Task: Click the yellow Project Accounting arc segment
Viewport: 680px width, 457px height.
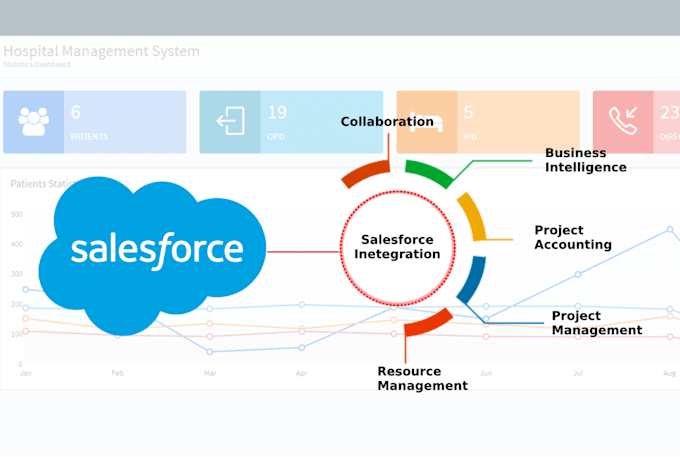Action: (472, 216)
